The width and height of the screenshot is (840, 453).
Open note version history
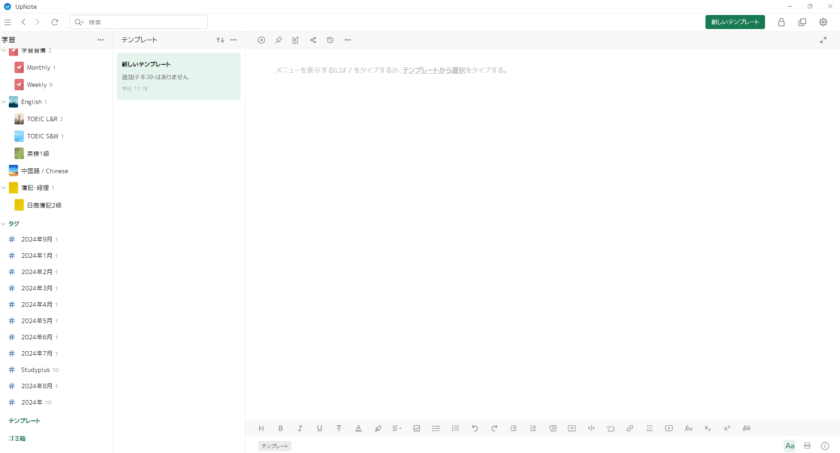[330, 40]
